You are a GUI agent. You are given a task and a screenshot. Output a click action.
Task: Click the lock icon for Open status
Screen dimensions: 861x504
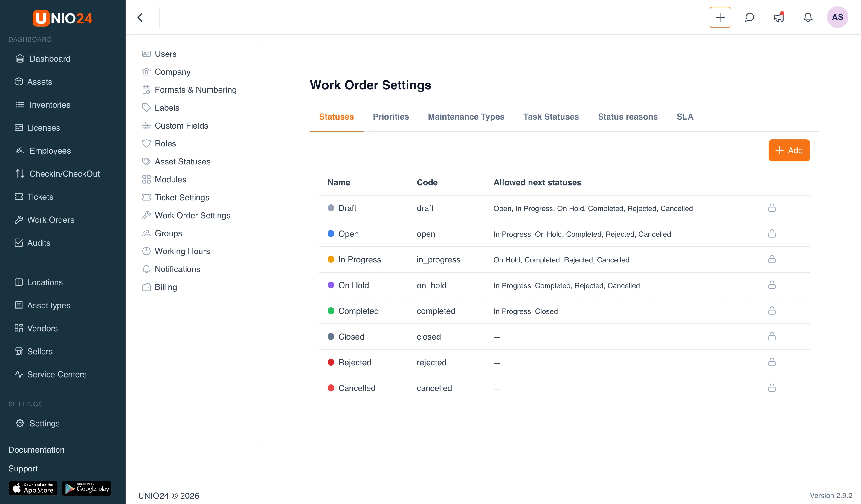[772, 234]
